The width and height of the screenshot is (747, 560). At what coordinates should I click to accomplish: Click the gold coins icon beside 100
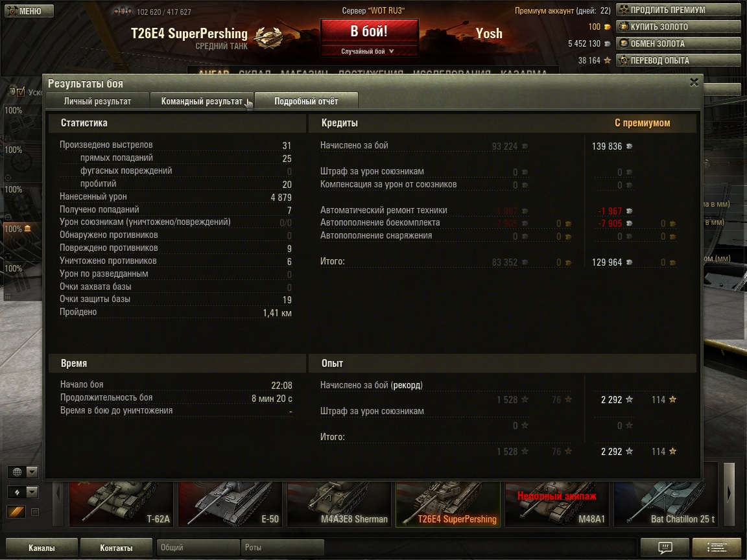point(608,27)
